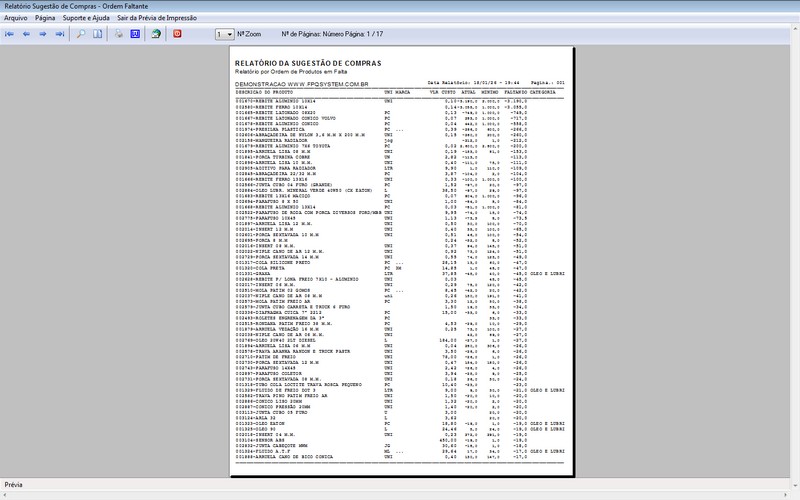Click the magnifying glass search icon
This screenshot has height=500, width=800.
82,34
